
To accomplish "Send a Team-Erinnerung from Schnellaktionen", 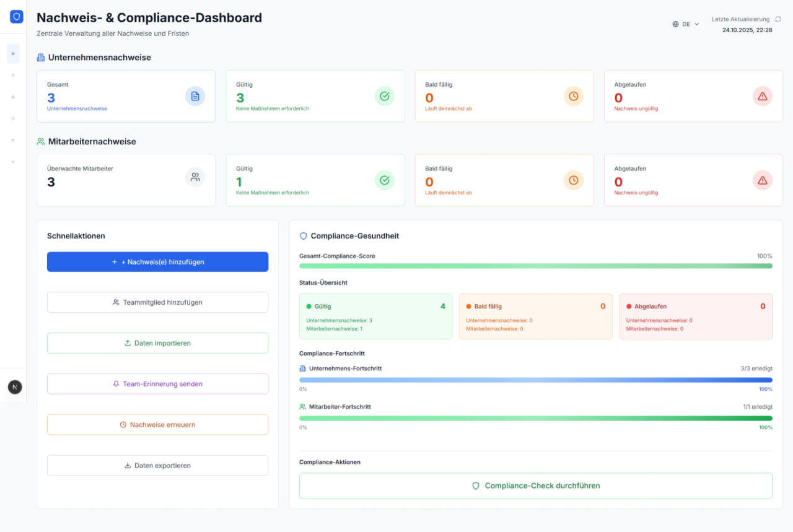I will [157, 383].
